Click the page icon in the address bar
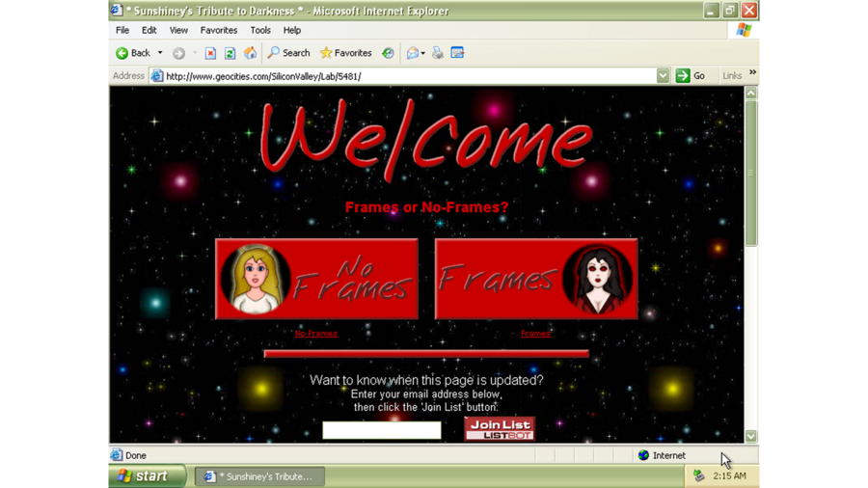Screen dimensions: 868x488 click(157, 76)
